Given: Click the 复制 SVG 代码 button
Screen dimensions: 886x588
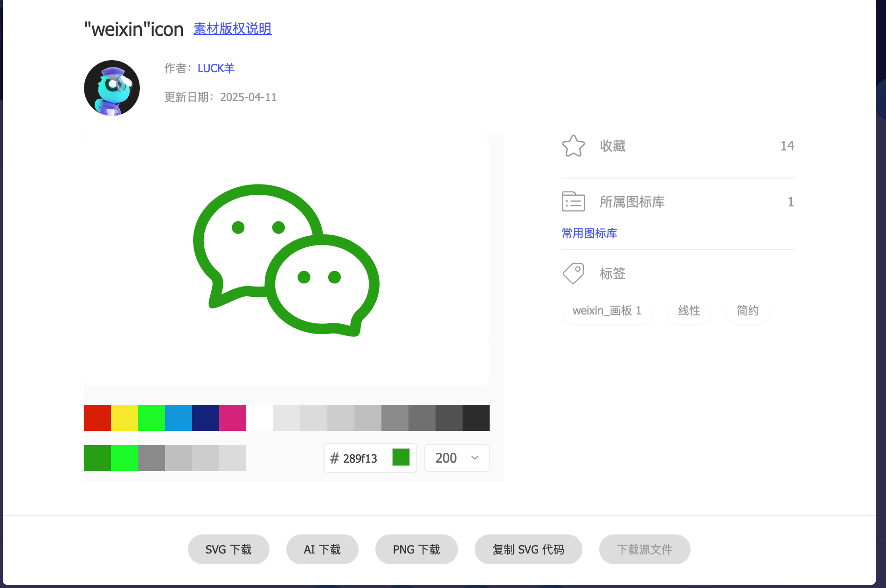Looking at the screenshot, I should coord(528,549).
